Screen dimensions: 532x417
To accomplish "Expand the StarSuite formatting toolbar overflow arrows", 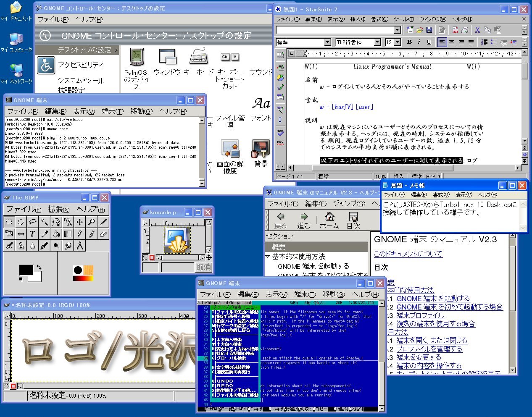I will point(524,42).
